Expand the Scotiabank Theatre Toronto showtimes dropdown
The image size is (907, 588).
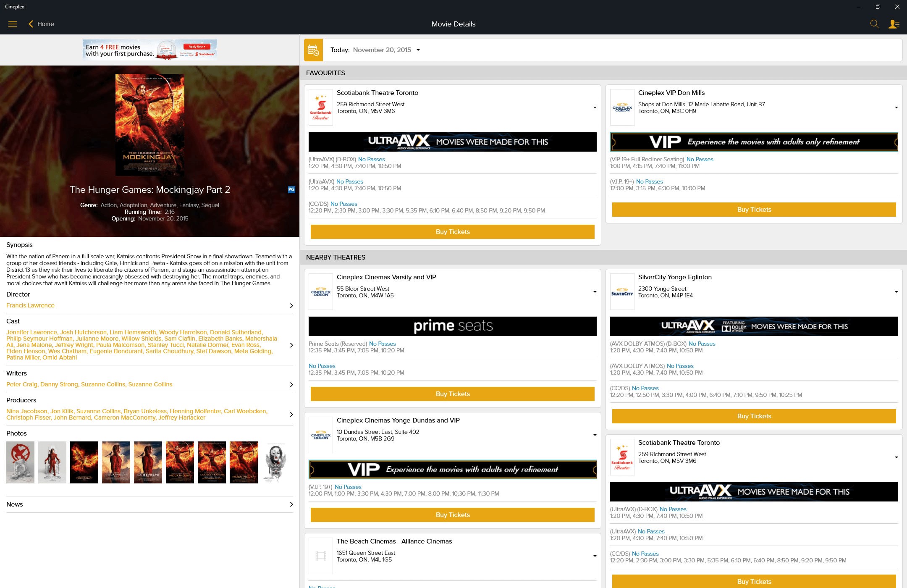tap(595, 107)
